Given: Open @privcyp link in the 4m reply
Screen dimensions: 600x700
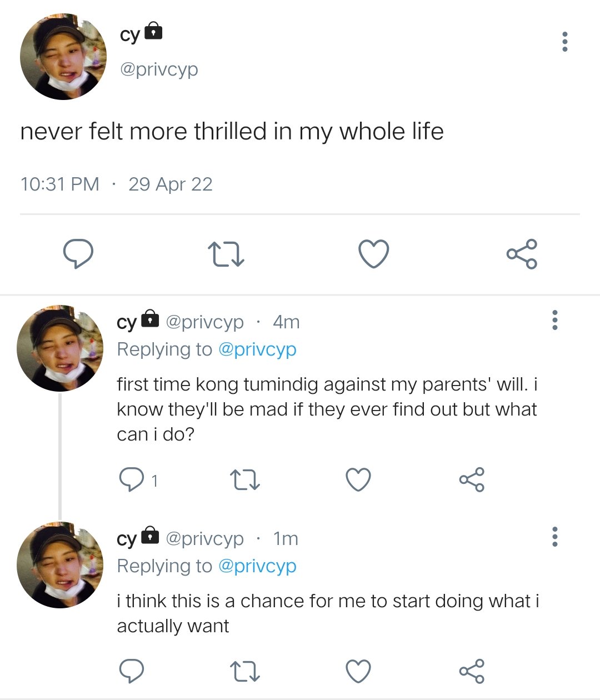Looking at the screenshot, I should (257, 349).
